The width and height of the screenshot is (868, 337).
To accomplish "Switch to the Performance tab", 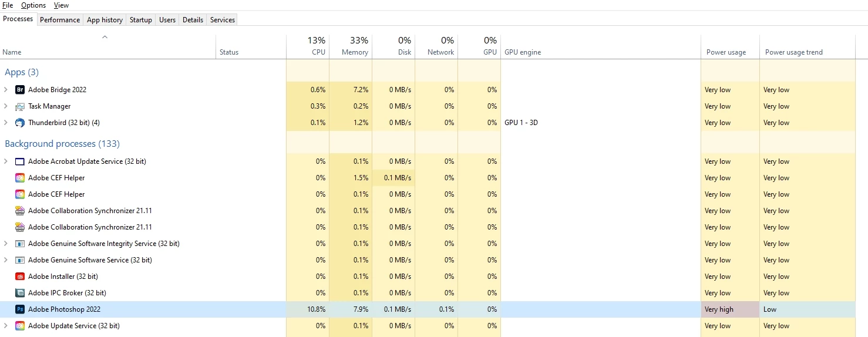I will click(60, 20).
